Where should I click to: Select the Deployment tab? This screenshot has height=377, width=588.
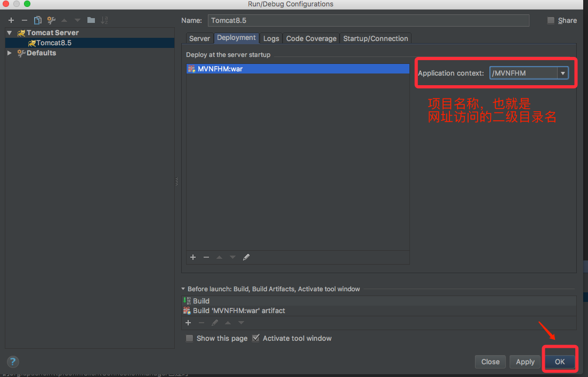pyautogui.click(x=236, y=38)
